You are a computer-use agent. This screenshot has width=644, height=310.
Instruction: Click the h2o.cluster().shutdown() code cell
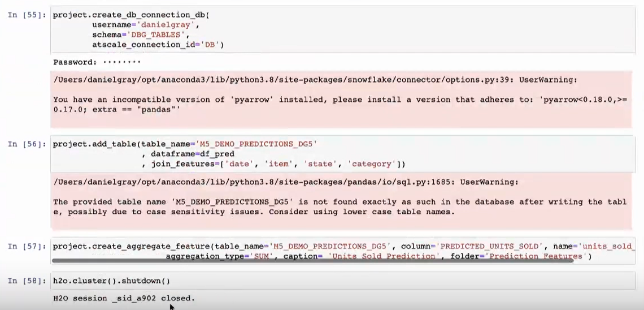[x=342, y=281]
